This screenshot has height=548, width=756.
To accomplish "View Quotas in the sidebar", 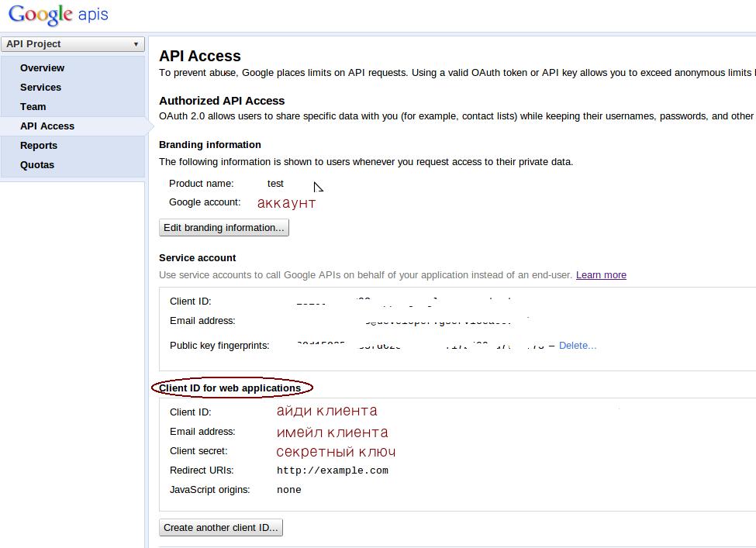I will (37, 165).
